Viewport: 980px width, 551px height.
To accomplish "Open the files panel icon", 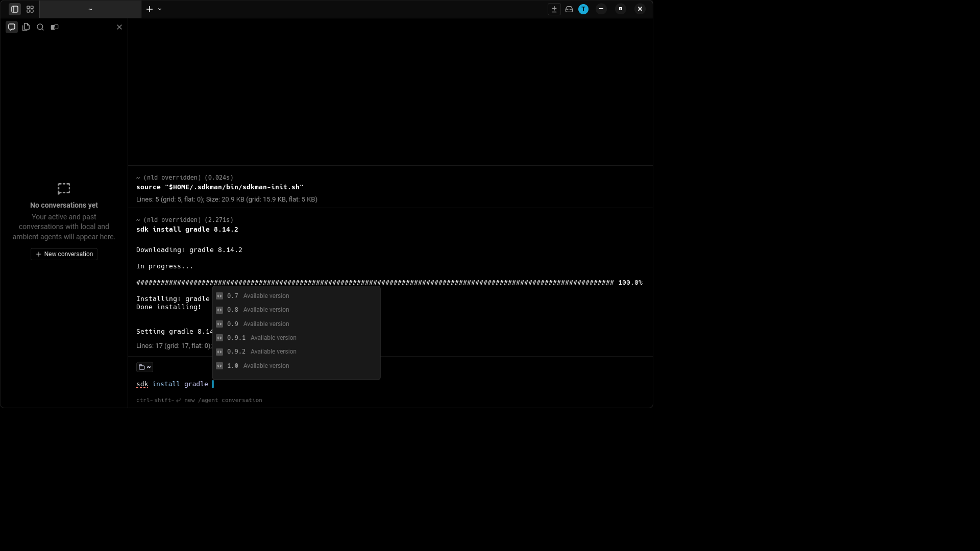I will pyautogui.click(x=26, y=27).
